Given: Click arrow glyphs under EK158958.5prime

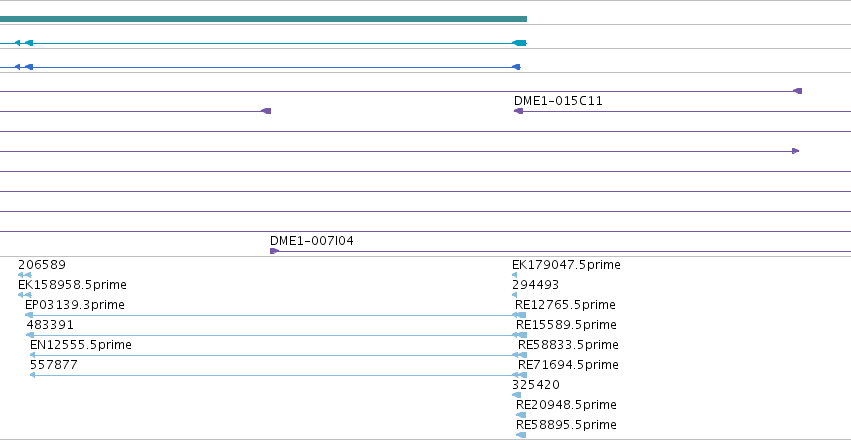Looking at the screenshot, I should coord(24,295).
